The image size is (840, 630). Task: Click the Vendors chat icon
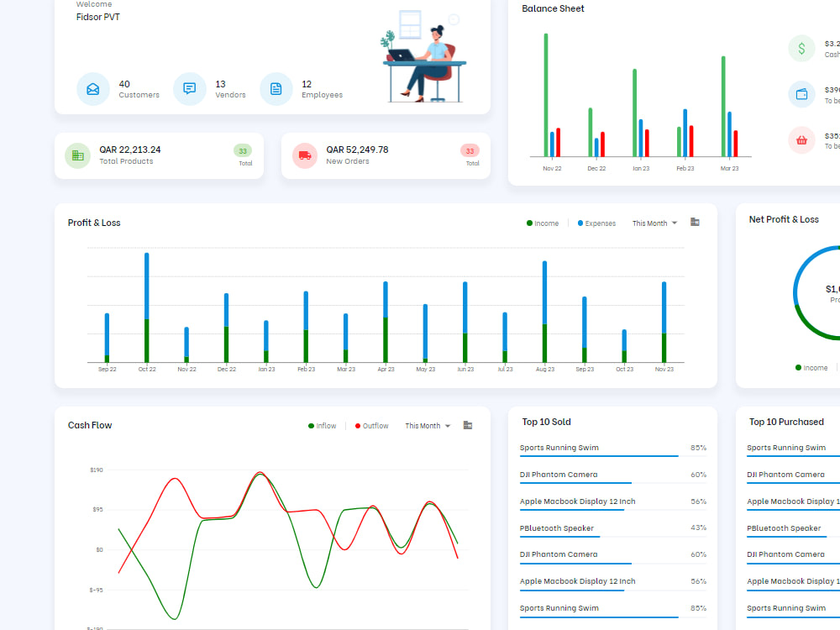pos(189,89)
